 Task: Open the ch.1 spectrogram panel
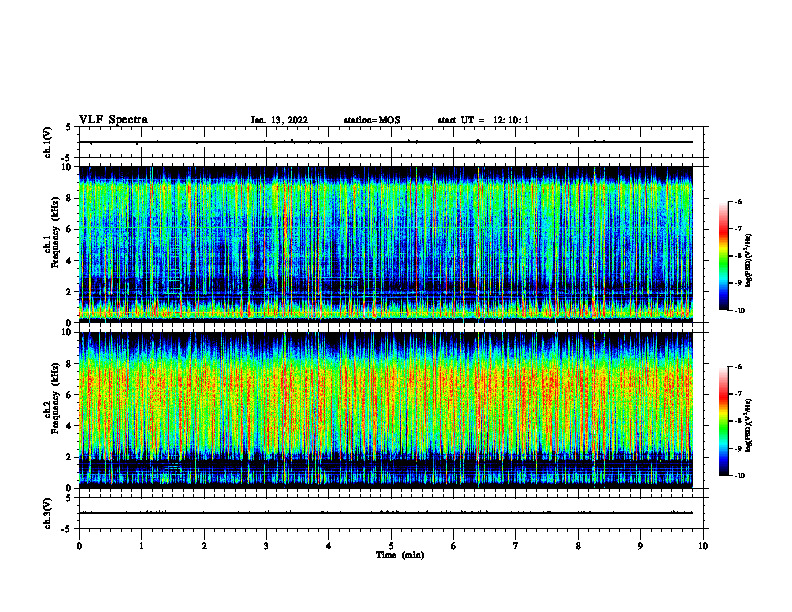click(386, 244)
